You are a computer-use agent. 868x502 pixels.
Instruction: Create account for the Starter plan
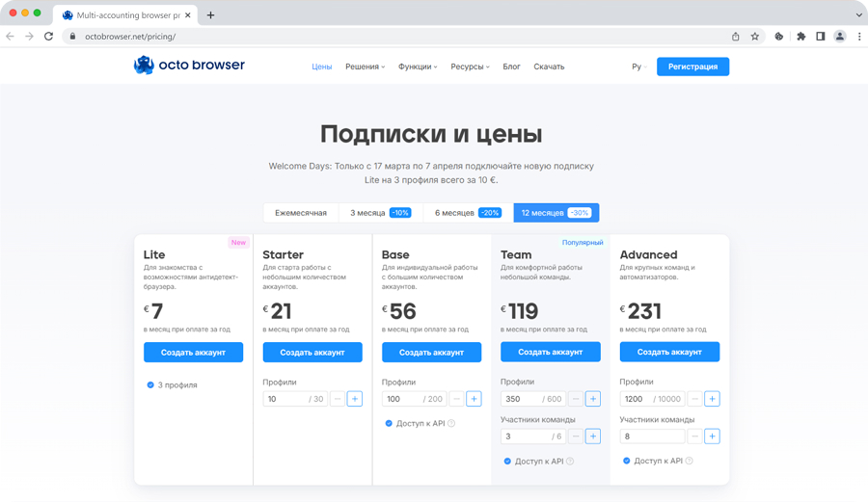[x=312, y=353]
